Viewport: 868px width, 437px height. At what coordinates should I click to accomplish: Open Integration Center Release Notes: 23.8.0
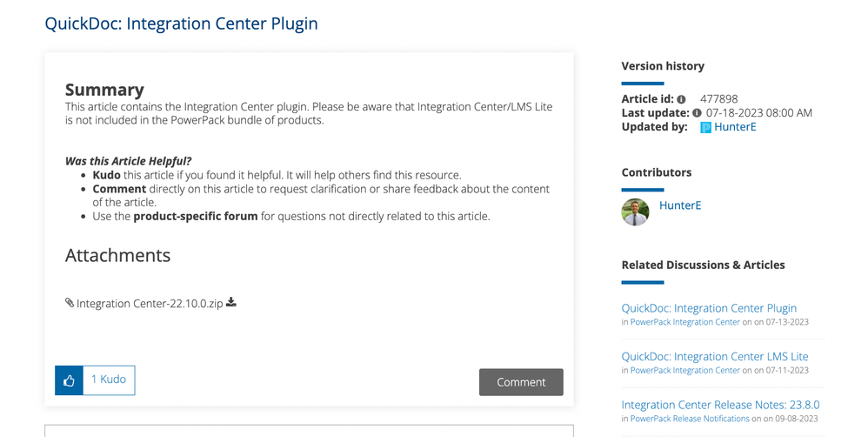click(720, 405)
